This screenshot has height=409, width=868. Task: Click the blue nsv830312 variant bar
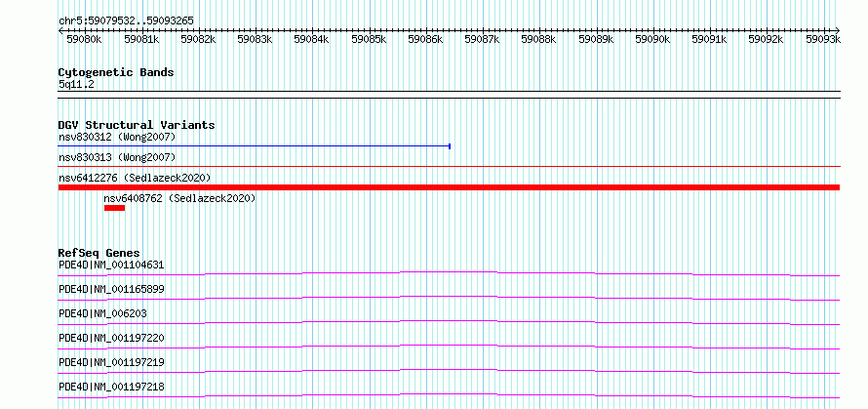255,146
